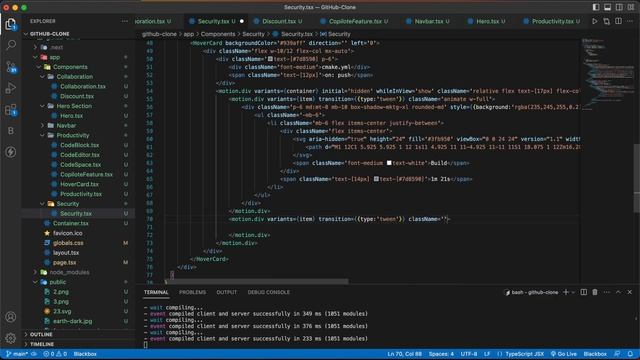Viewport: 640px width, 360px height.
Task: Switch to the Discount.tsx editor tab
Action: pyautogui.click(x=282, y=21)
